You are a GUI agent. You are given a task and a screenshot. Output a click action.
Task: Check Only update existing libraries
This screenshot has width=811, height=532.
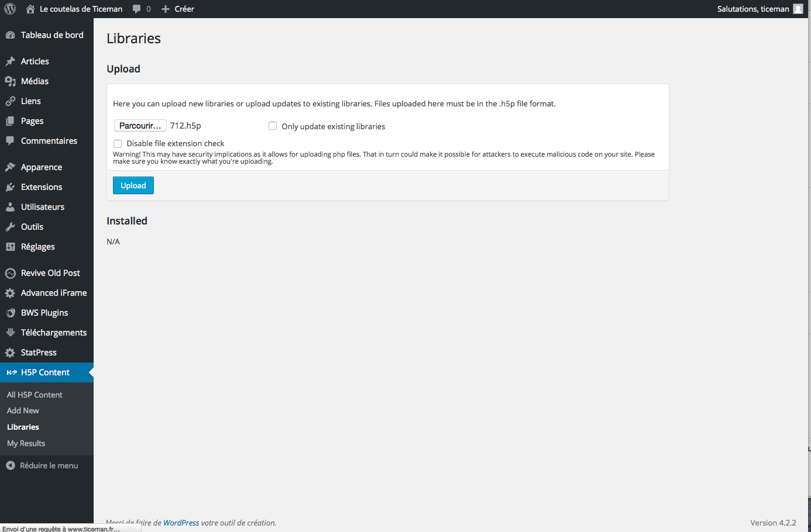click(x=273, y=126)
